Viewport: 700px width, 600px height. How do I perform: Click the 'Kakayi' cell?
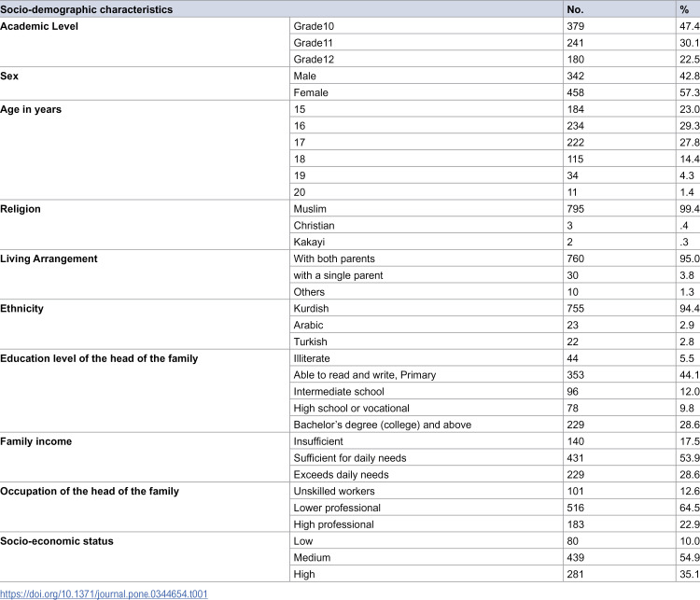tap(309, 242)
